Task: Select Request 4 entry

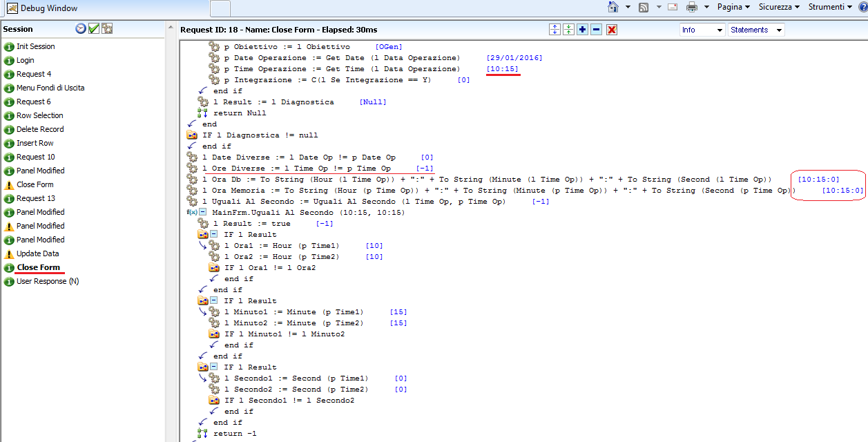Action: tap(34, 74)
